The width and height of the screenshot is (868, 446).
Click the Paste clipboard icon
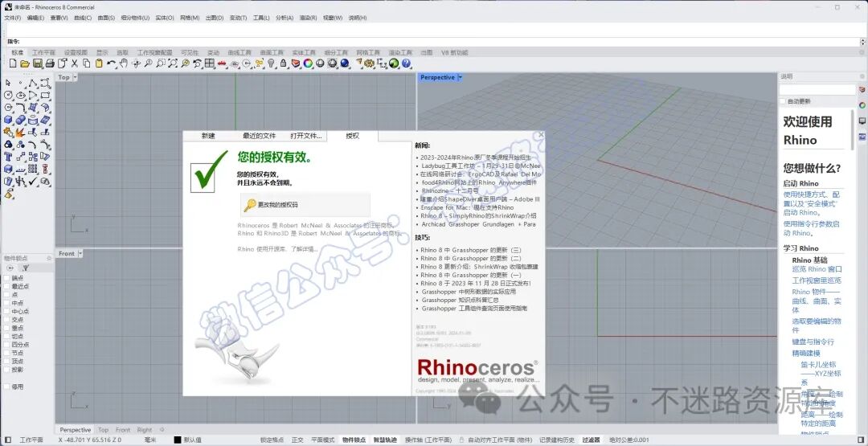point(99,63)
